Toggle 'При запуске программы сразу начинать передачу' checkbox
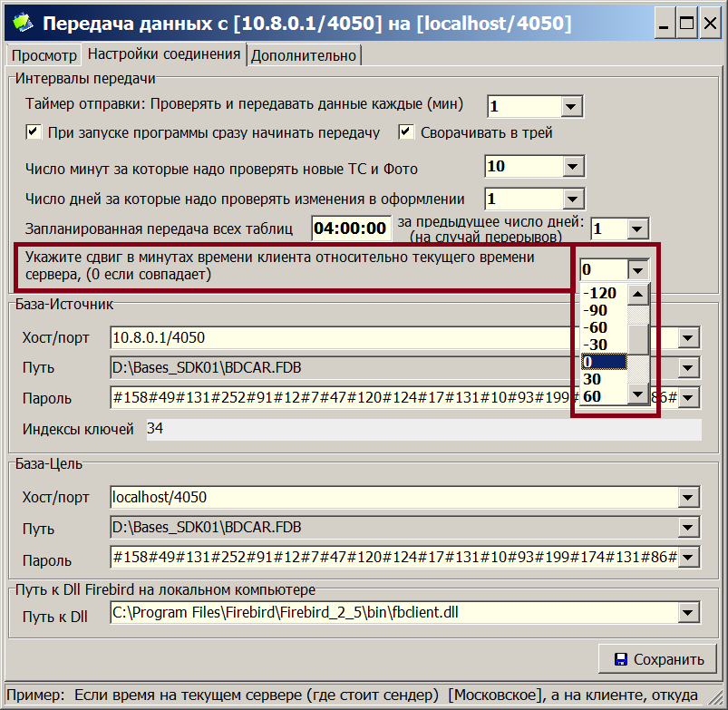The height and width of the screenshot is (710, 728). pyautogui.click(x=34, y=133)
